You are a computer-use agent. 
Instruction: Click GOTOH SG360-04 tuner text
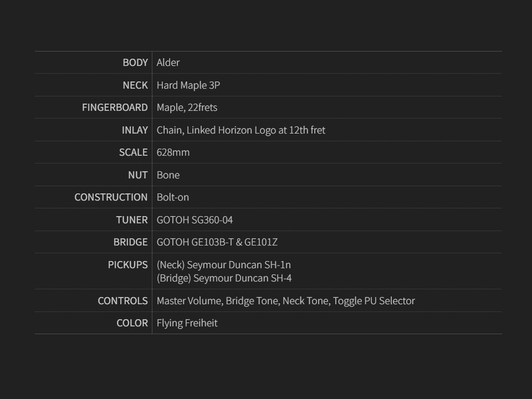[x=195, y=220]
